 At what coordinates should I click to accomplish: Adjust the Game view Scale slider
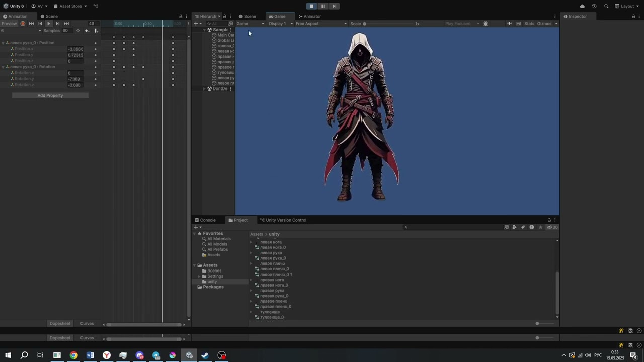388,24
